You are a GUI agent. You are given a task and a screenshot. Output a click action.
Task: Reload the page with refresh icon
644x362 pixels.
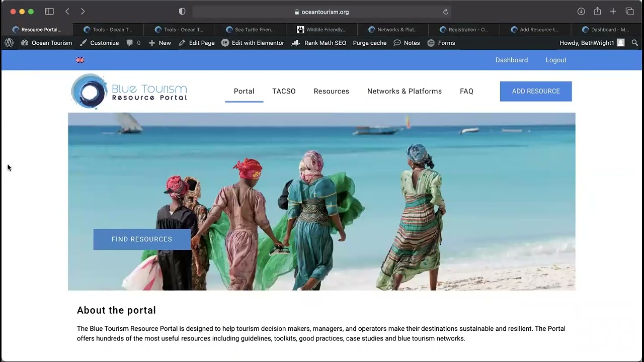[x=445, y=12]
